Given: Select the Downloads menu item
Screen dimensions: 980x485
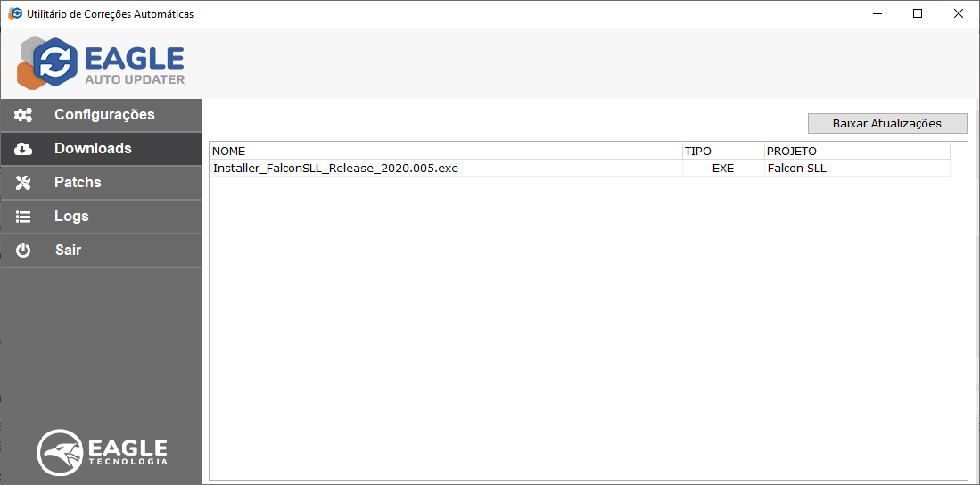Looking at the screenshot, I should (102, 149).
